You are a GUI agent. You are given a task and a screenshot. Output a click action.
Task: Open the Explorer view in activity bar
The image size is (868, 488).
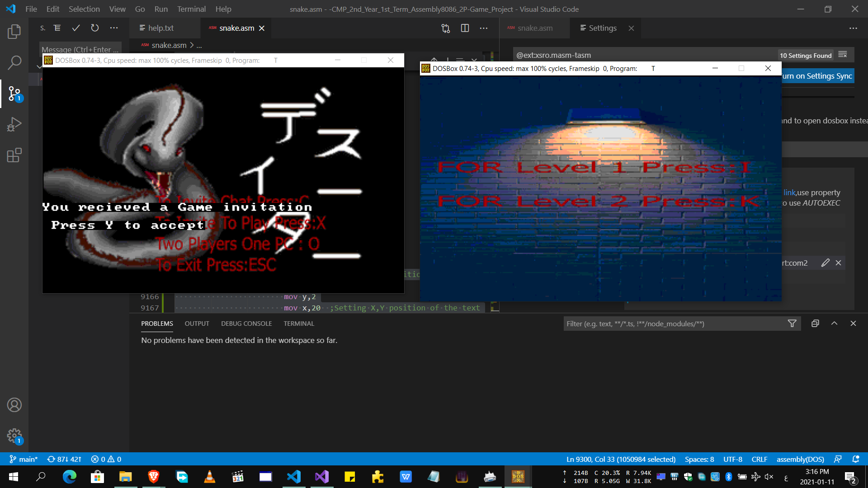(x=14, y=32)
